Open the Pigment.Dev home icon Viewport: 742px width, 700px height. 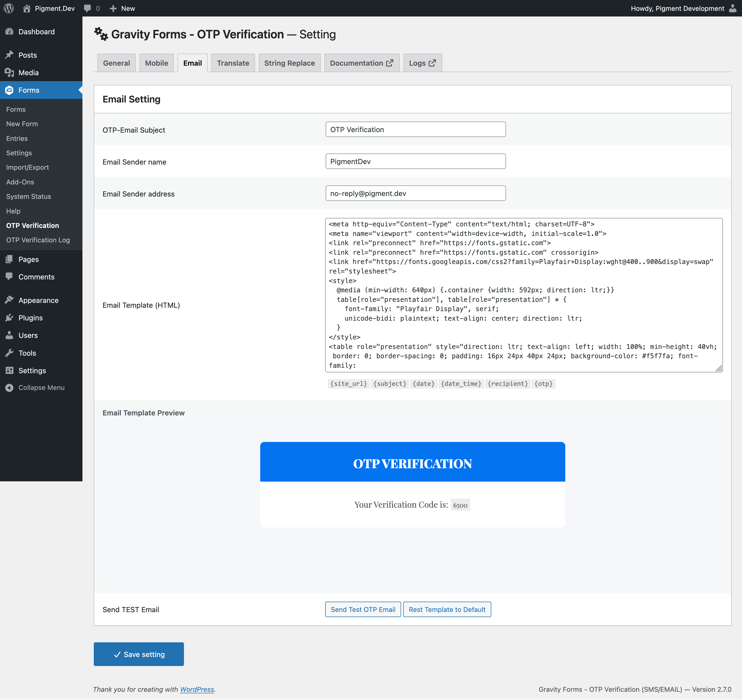point(27,8)
